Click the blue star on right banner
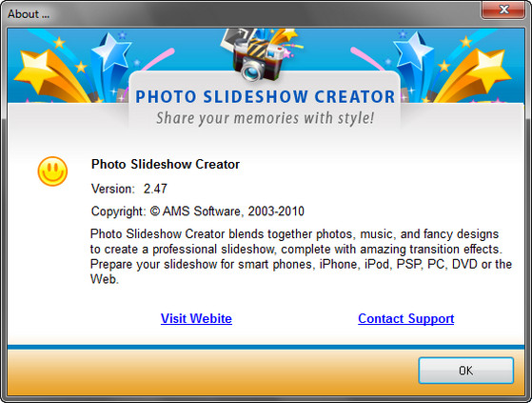Screen dimensions: 532x403 point(413,50)
